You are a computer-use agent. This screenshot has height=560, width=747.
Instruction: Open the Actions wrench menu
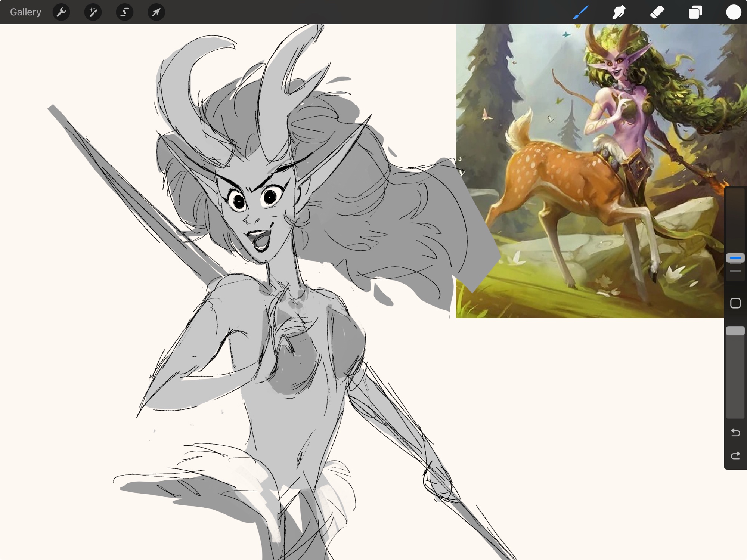tap(62, 12)
